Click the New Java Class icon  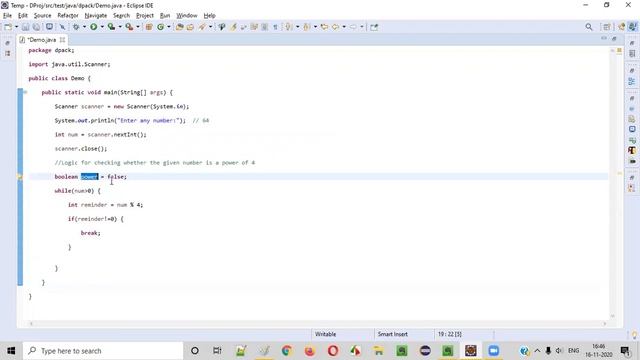tap(160, 27)
